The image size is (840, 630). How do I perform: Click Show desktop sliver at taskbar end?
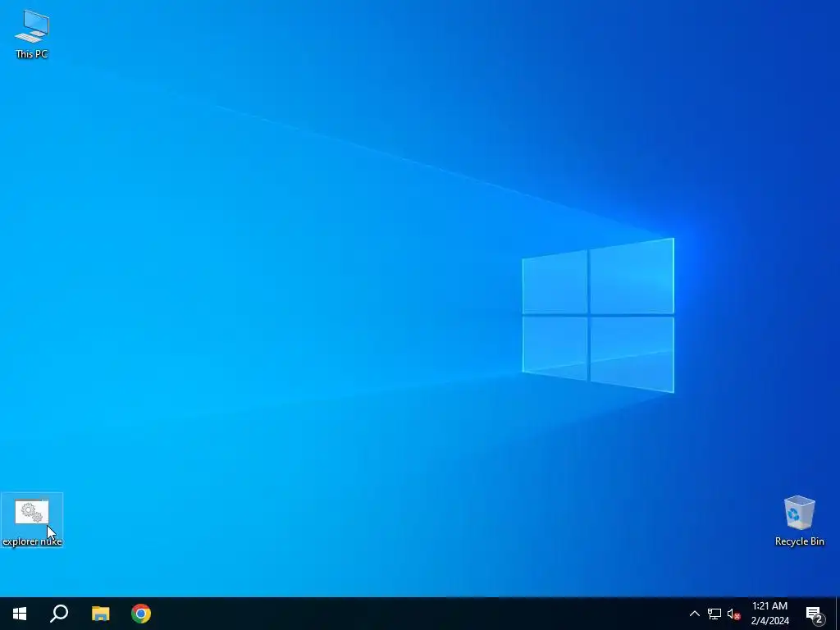pyautogui.click(x=838, y=614)
